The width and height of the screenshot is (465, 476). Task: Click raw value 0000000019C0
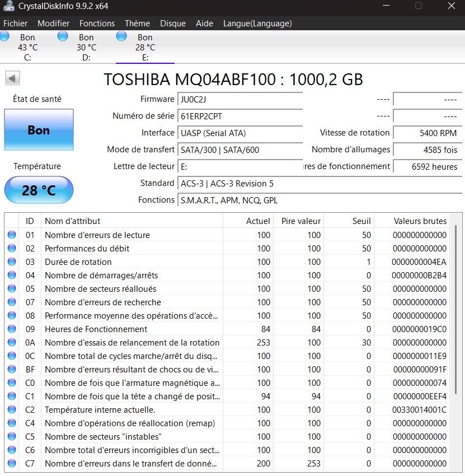pos(419,329)
